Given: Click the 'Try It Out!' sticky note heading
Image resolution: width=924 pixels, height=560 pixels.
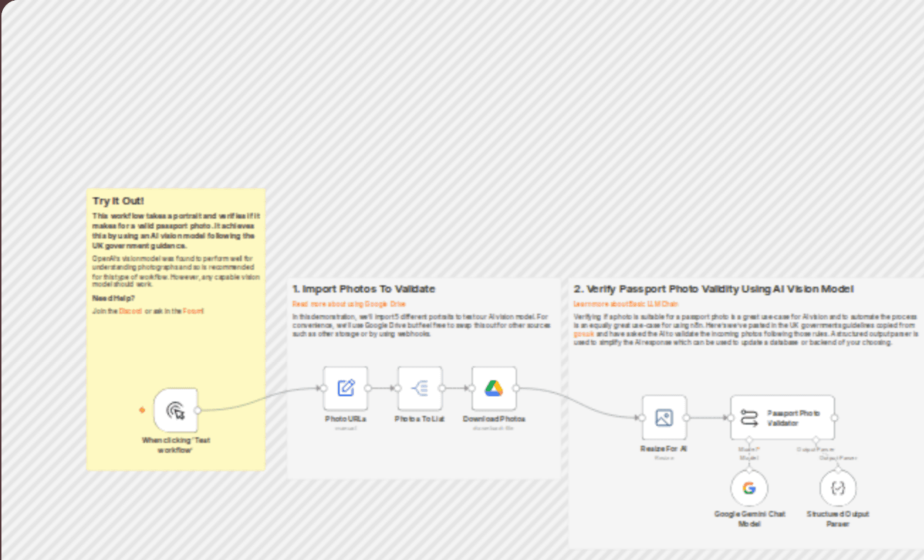Looking at the screenshot, I should 118,202.
